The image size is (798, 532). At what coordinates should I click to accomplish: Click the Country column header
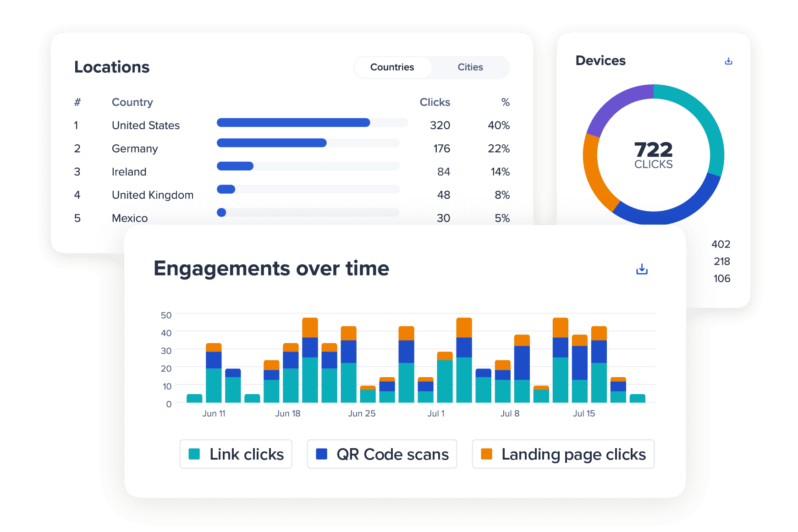click(132, 102)
